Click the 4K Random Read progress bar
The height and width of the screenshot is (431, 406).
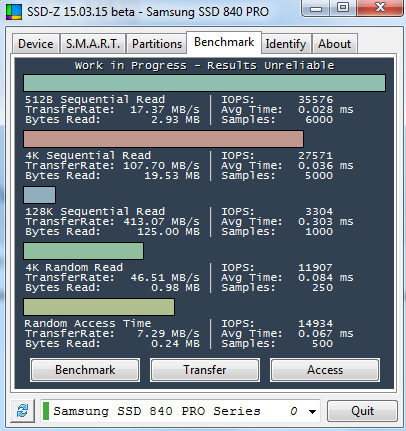(x=83, y=251)
